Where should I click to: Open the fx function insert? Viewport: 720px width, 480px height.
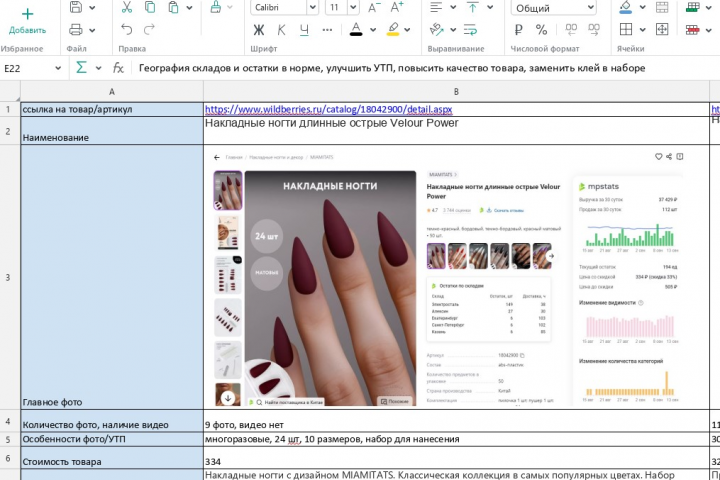tap(118, 68)
